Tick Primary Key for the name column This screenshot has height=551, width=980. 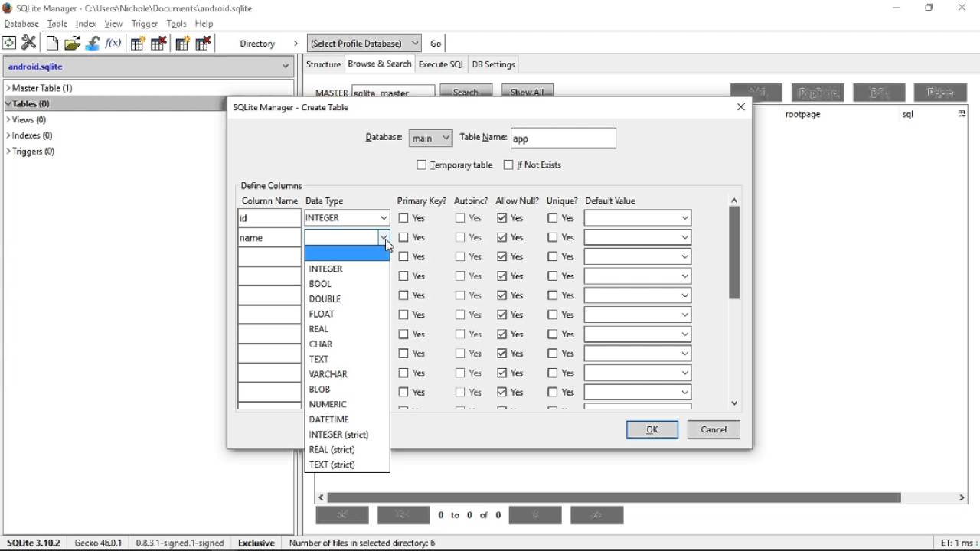click(x=403, y=237)
